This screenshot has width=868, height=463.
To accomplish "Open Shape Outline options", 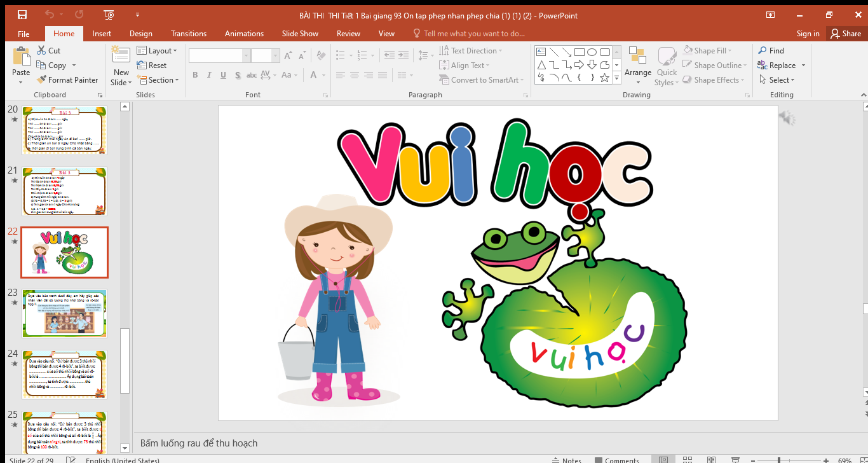I will (714, 65).
